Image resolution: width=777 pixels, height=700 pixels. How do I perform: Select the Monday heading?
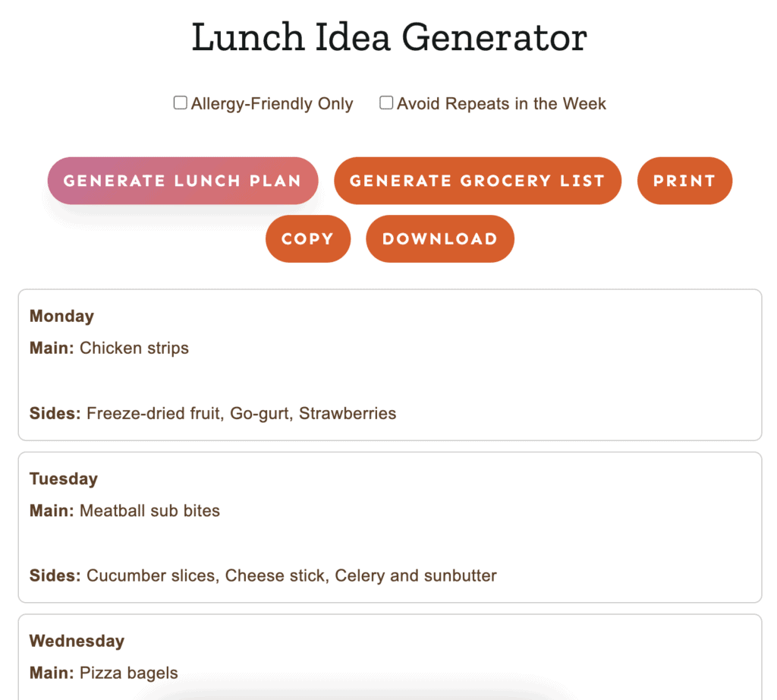click(x=62, y=316)
